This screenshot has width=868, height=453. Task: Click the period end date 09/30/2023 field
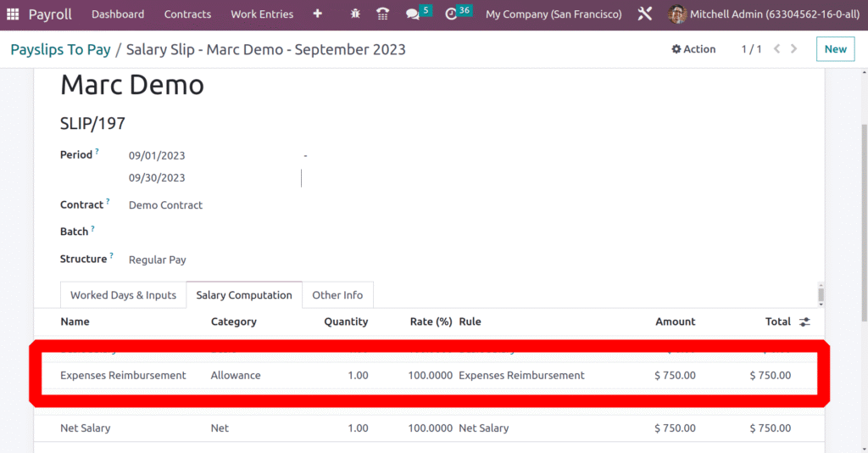pos(157,178)
